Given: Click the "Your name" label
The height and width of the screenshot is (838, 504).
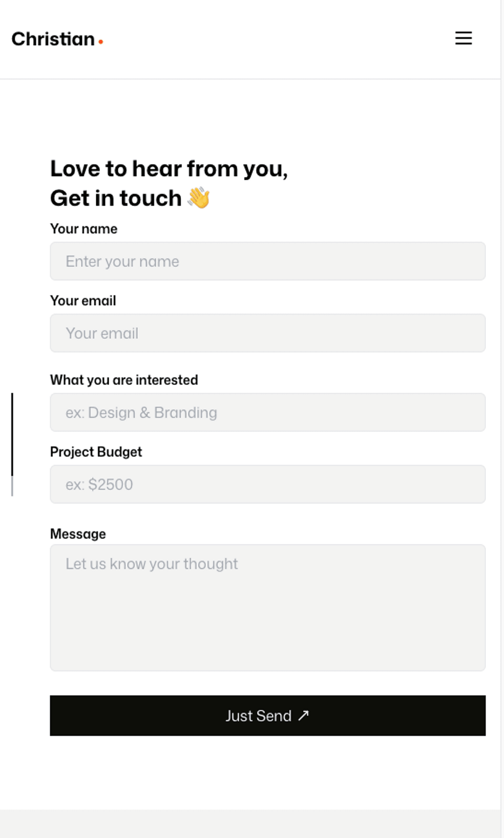Looking at the screenshot, I should (84, 229).
